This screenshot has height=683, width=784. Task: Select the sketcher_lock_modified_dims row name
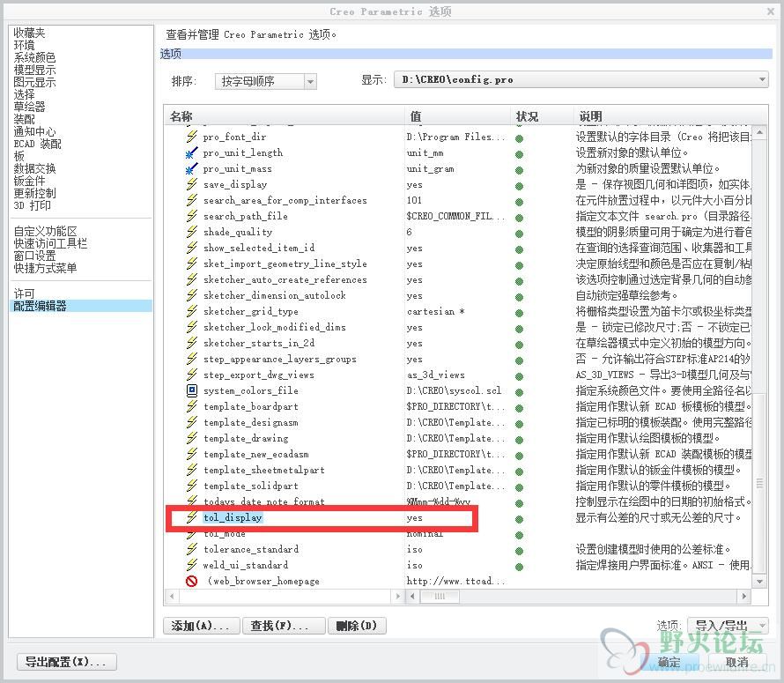click(x=275, y=327)
